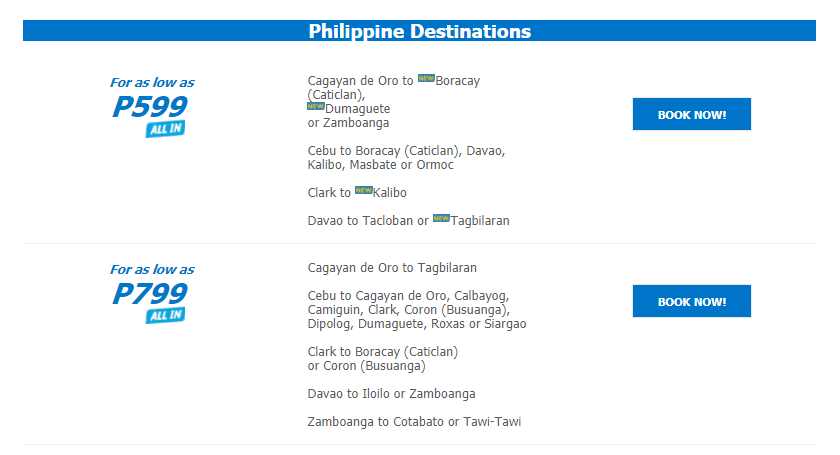Image resolution: width=840 pixels, height=455 pixels.
Task: Select the Zamboanga to Cotabato or Tawi-Tawi route
Action: coord(414,422)
